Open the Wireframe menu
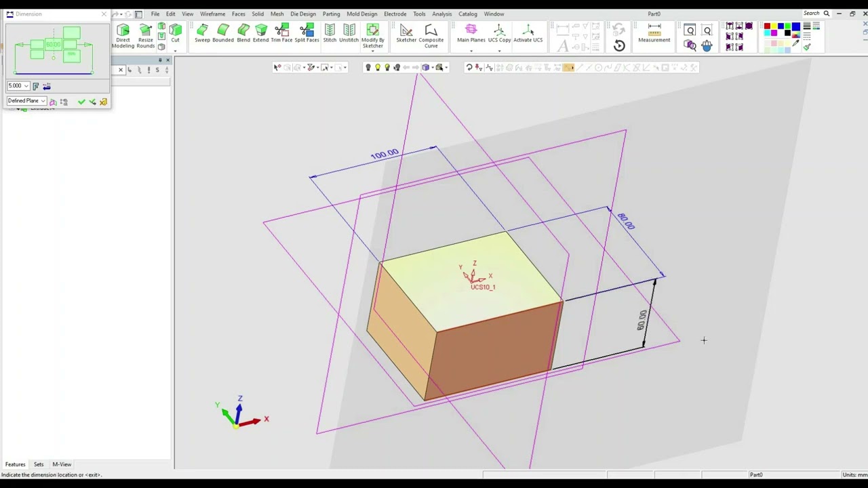This screenshot has width=868, height=488. click(x=212, y=14)
